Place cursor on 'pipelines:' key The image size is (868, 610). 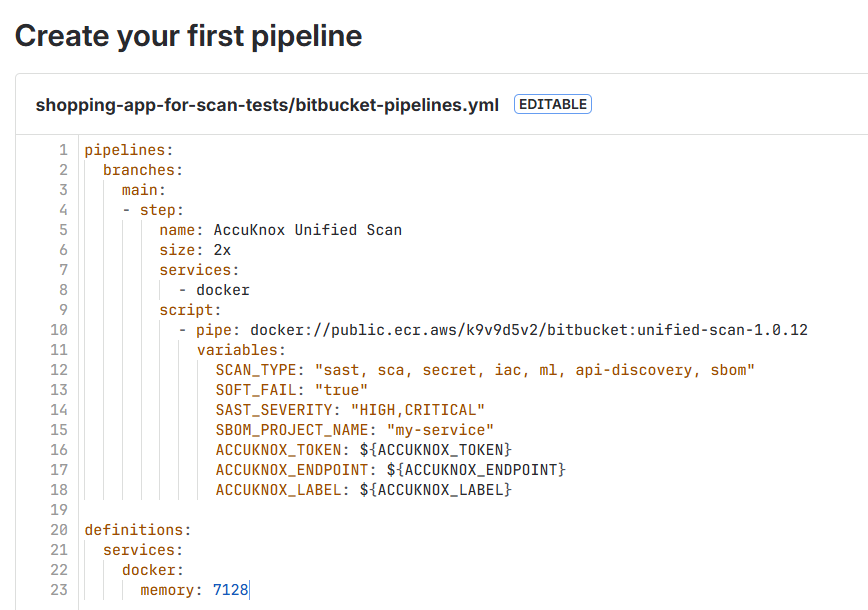(x=128, y=150)
